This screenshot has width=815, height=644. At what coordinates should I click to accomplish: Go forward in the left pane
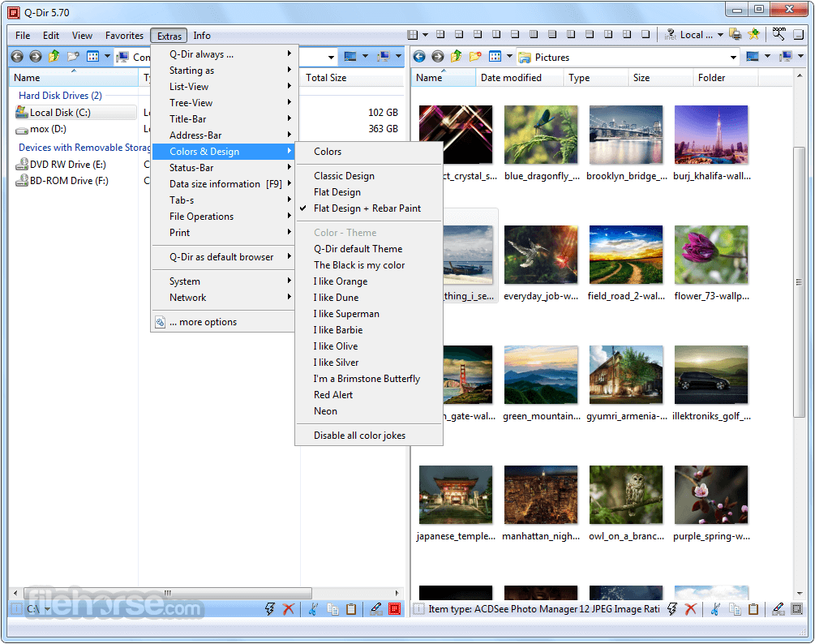(36, 56)
